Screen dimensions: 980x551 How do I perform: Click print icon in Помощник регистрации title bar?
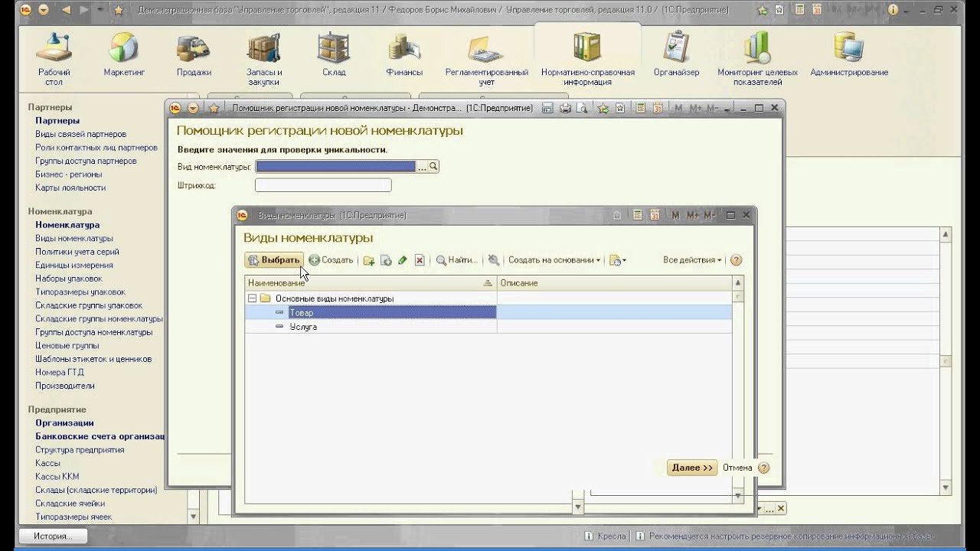565,108
